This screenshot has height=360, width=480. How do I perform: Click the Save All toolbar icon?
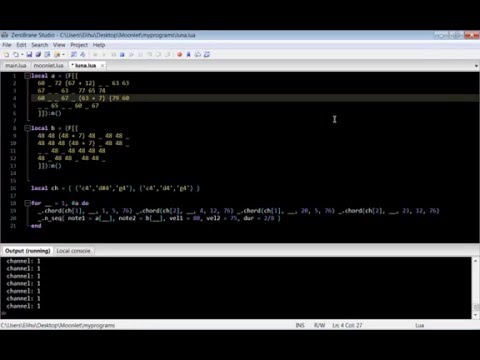tap(38, 54)
